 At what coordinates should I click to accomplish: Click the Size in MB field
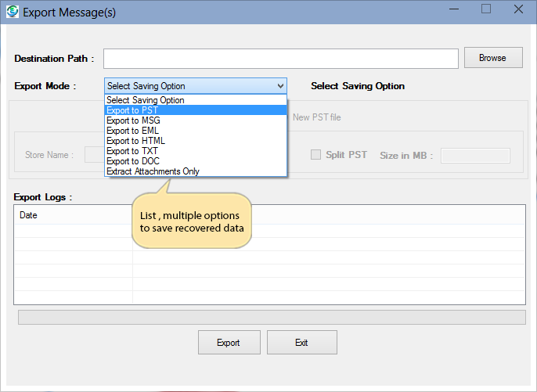[475, 156]
